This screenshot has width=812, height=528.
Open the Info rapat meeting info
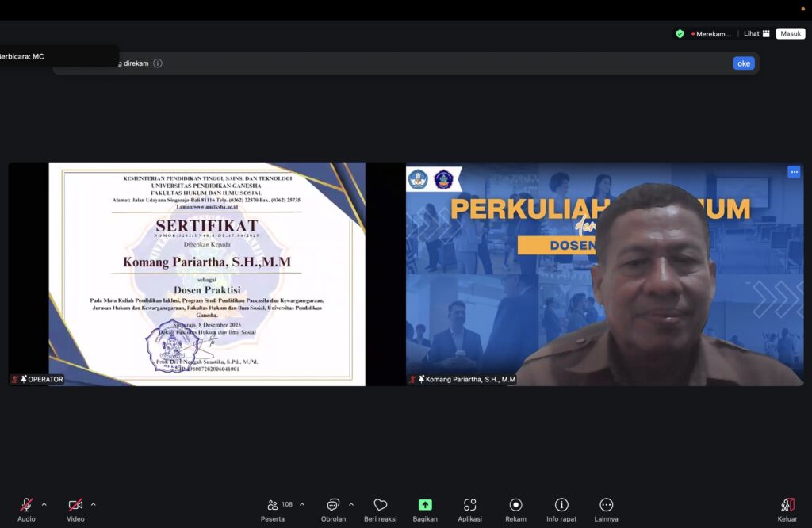pyautogui.click(x=561, y=505)
